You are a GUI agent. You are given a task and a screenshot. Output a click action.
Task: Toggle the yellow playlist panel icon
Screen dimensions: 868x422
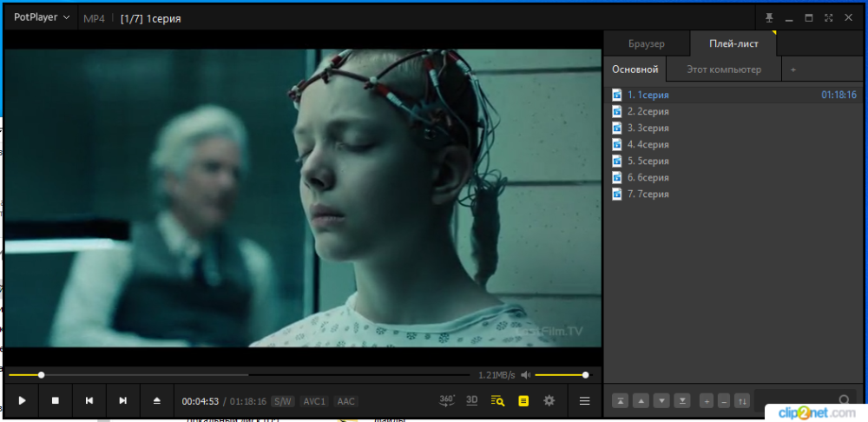point(523,400)
